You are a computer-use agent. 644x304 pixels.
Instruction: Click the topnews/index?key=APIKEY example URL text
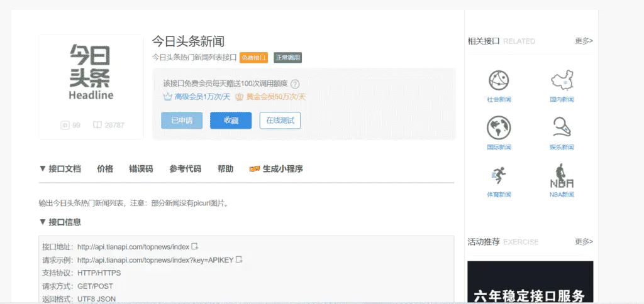coord(155,260)
